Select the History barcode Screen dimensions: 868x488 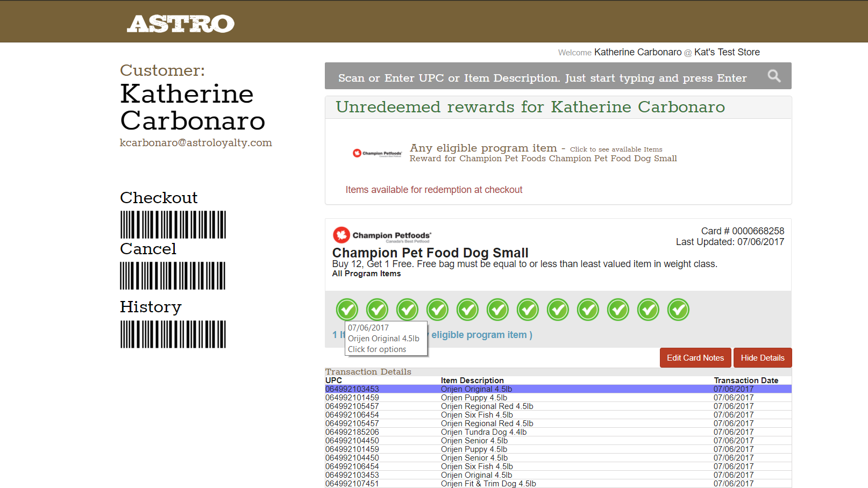click(x=173, y=334)
